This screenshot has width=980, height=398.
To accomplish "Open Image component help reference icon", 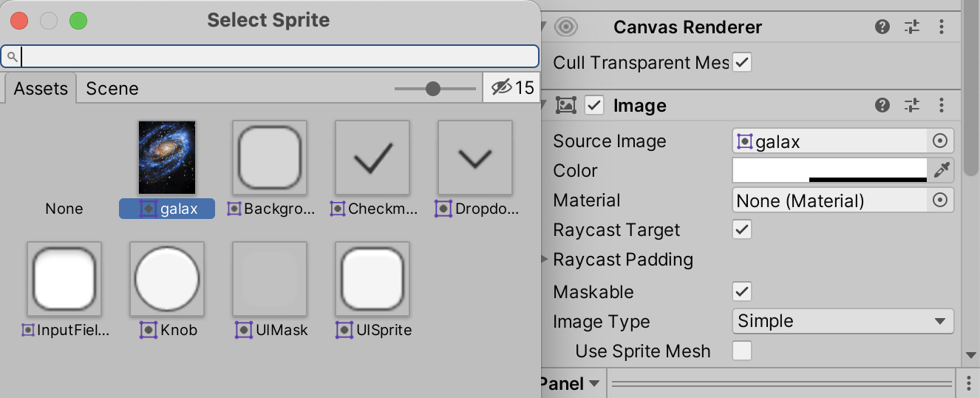I will (x=882, y=106).
